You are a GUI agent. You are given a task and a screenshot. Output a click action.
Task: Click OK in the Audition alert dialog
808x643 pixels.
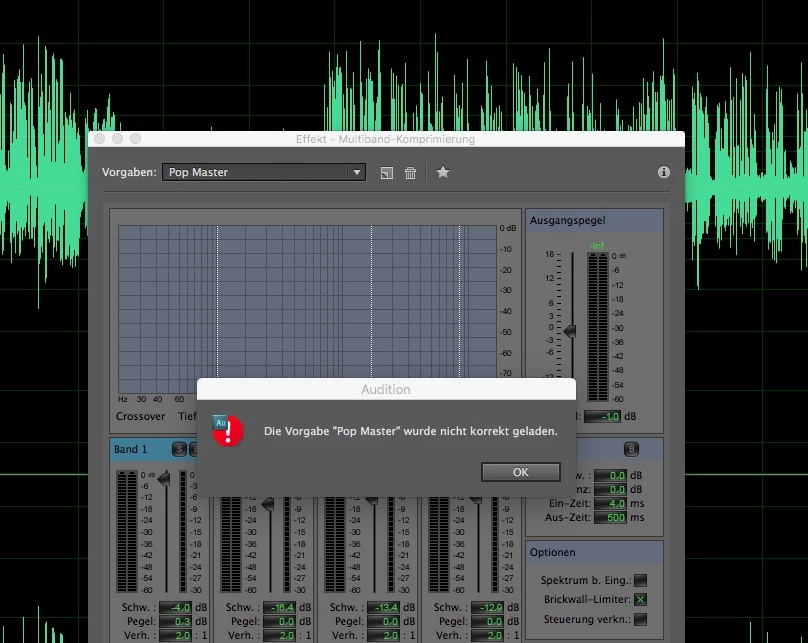click(520, 472)
